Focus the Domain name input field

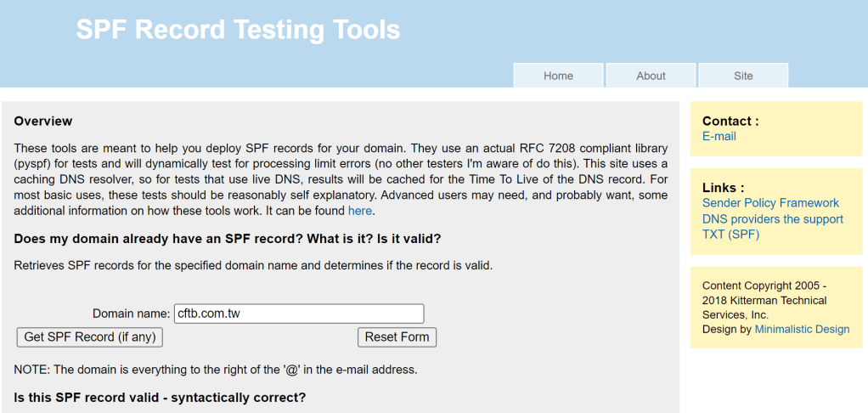pos(298,314)
